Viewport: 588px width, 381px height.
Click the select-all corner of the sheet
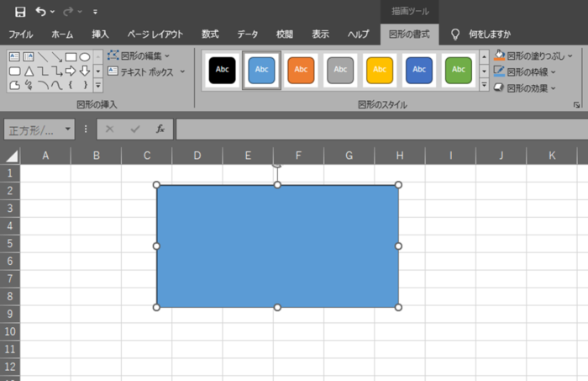coord(11,156)
